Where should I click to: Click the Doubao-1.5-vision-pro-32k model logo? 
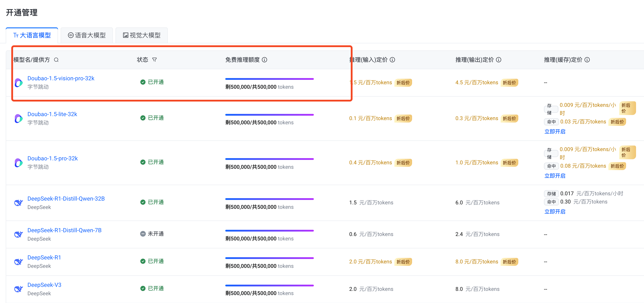(x=19, y=83)
